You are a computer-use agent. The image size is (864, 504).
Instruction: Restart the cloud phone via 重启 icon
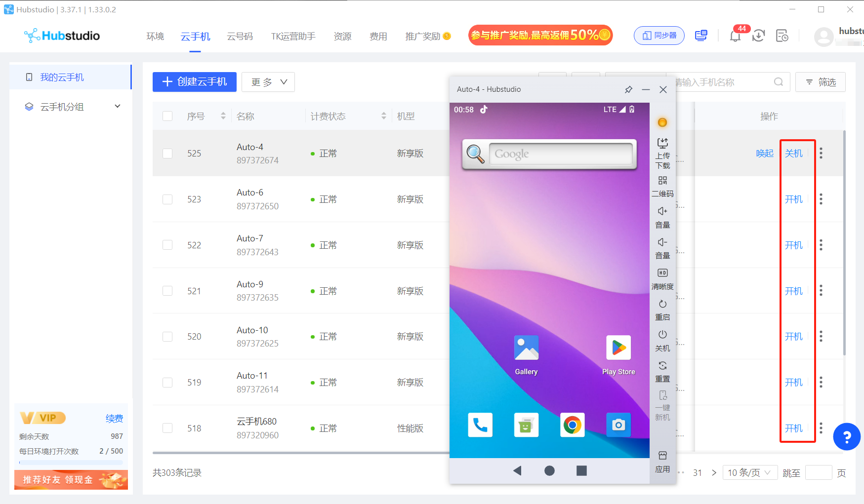click(x=662, y=305)
